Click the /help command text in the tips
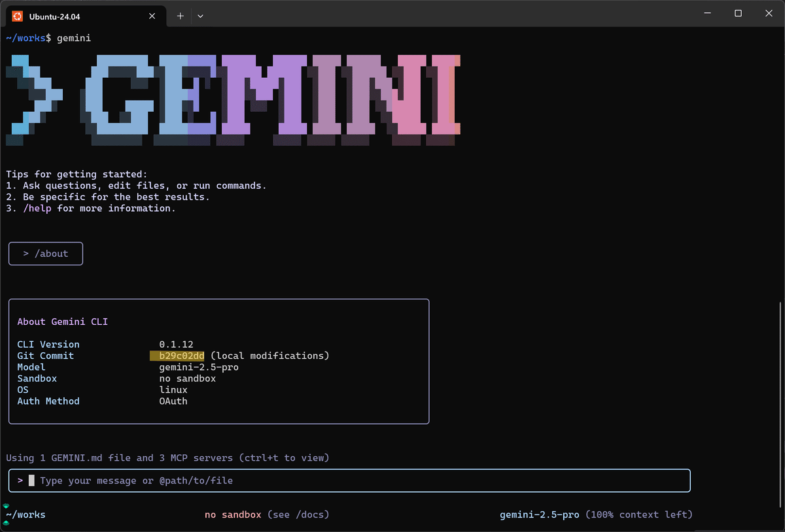The height and width of the screenshot is (532, 785). point(38,208)
